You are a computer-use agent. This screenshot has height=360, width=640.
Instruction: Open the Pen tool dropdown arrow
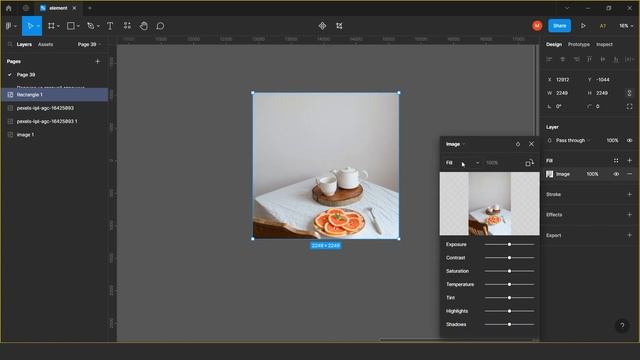click(x=98, y=26)
